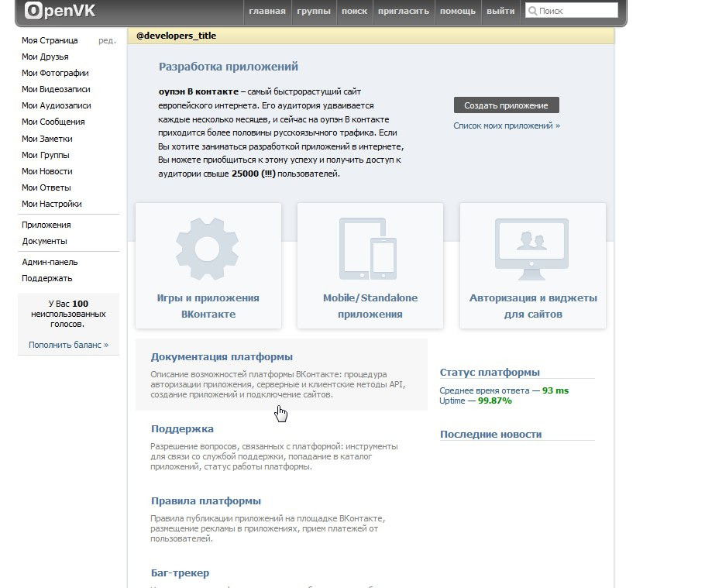
Task: Go to Админ-панель
Action: 50,262
